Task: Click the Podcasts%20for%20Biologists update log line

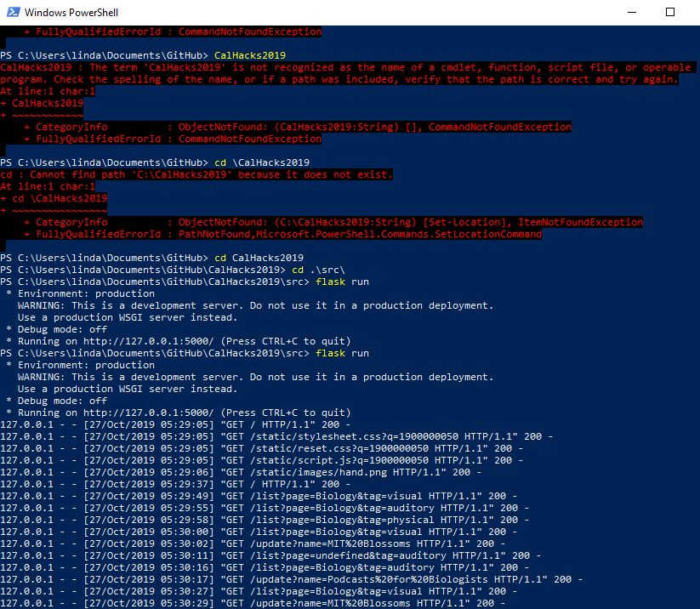Action: (292, 579)
